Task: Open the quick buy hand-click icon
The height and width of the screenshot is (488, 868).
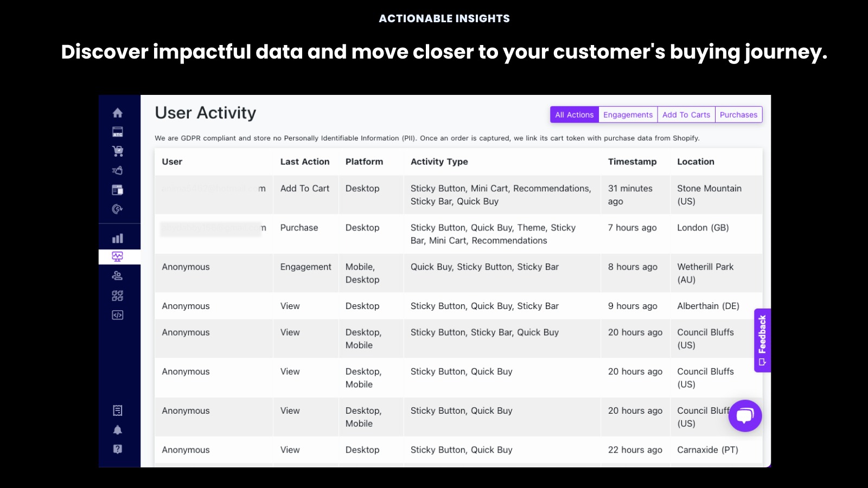Action: (x=117, y=170)
